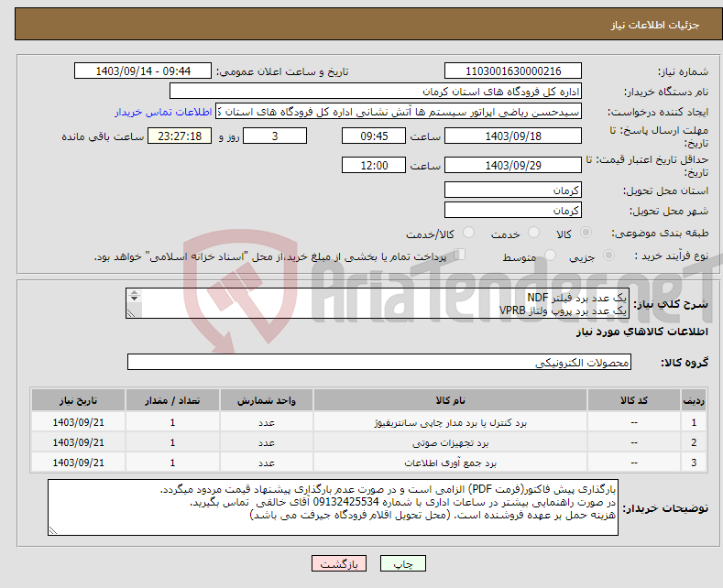
Task: Click the response deadline date 1403/09/18
Action: 513,136
